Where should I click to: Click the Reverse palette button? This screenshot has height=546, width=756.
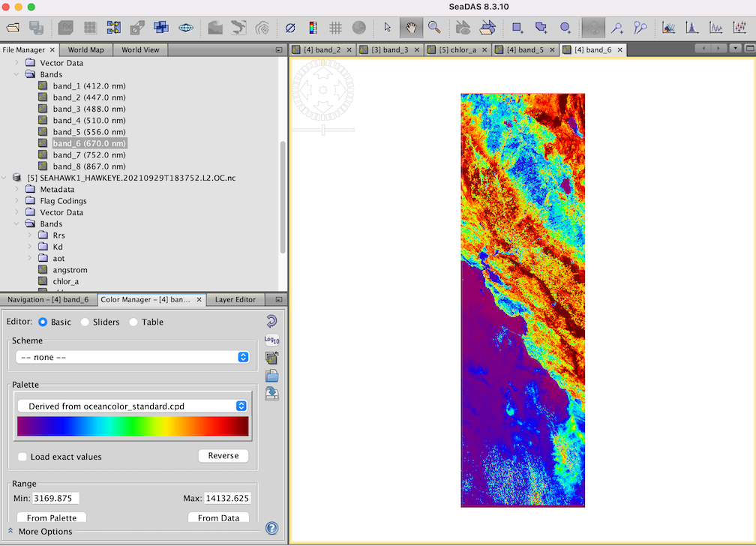[x=223, y=456]
